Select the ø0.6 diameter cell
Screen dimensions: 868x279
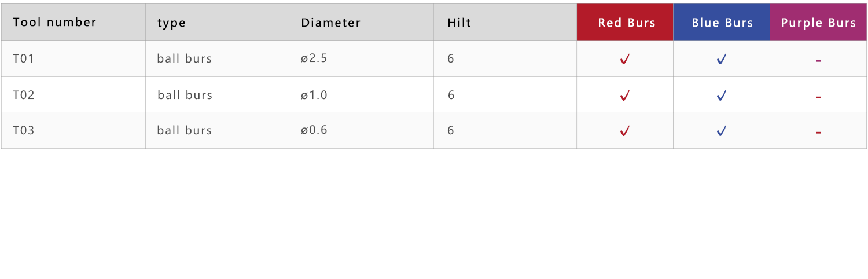click(361, 130)
